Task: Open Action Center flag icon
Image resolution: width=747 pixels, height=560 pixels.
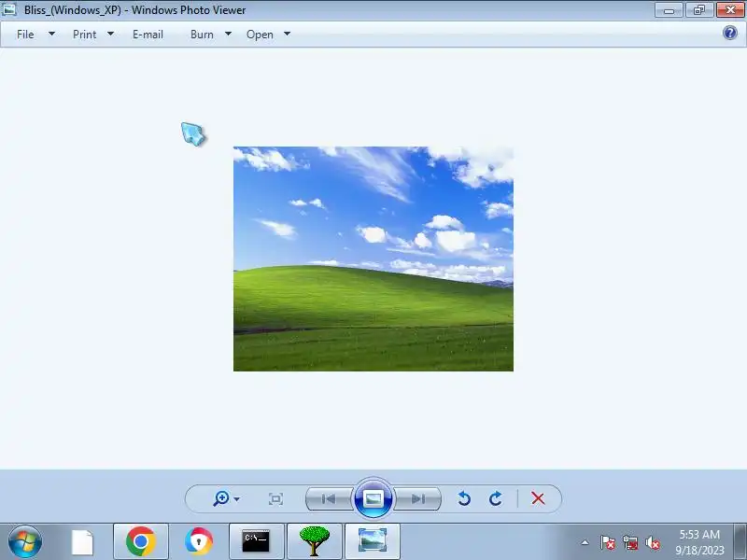Action: [608, 542]
